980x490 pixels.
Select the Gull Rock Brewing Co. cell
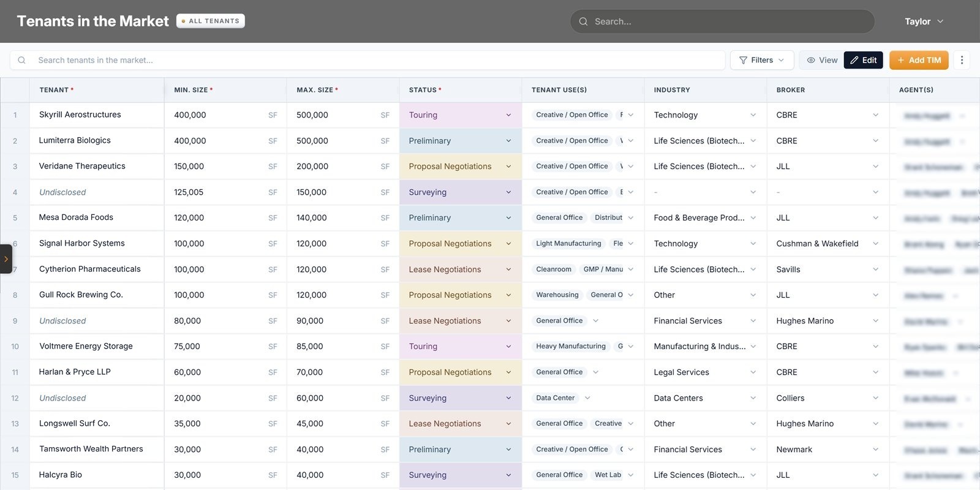coord(97,295)
